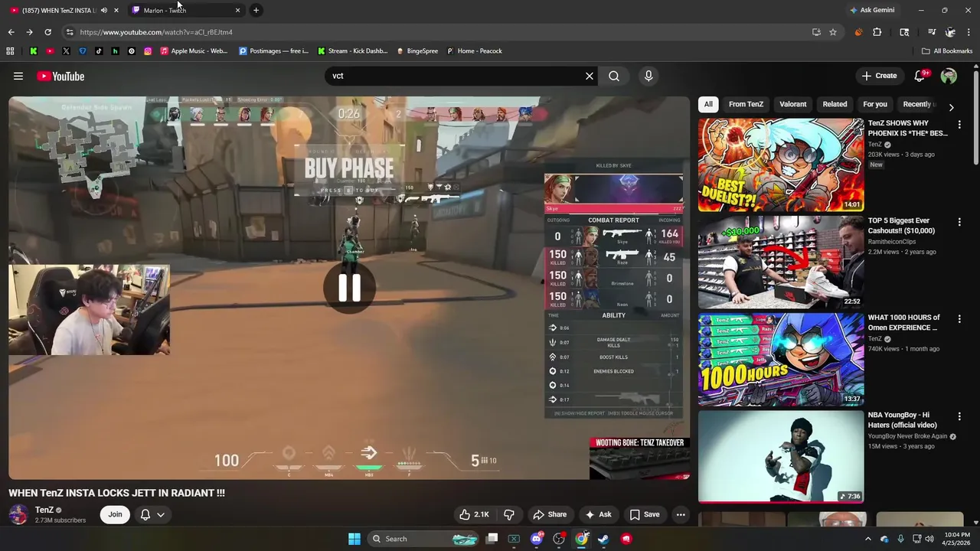Viewport: 980px width, 551px height.
Task: Open Steam from the taskbar
Action: tap(603, 539)
